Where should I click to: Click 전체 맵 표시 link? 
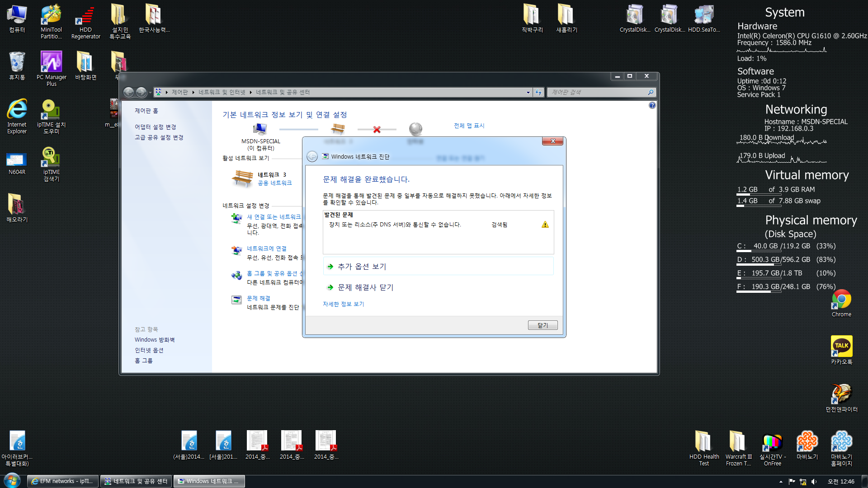click(469, 126)
